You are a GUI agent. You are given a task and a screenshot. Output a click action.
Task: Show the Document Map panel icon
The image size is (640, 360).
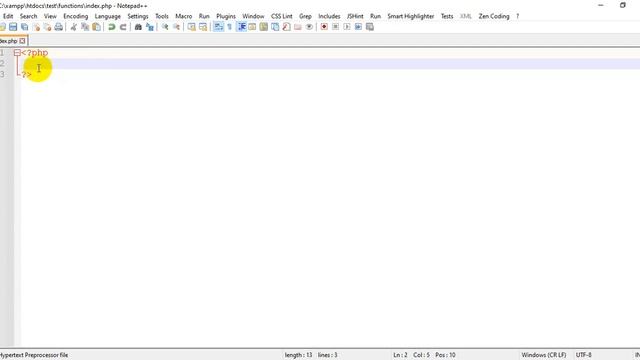click(x=264, y=27)
